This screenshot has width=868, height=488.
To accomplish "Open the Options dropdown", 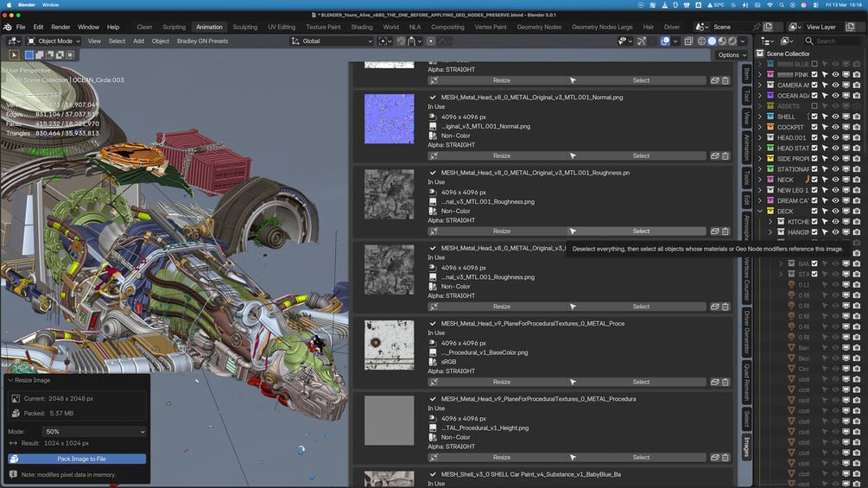I will tap(732, 54).
